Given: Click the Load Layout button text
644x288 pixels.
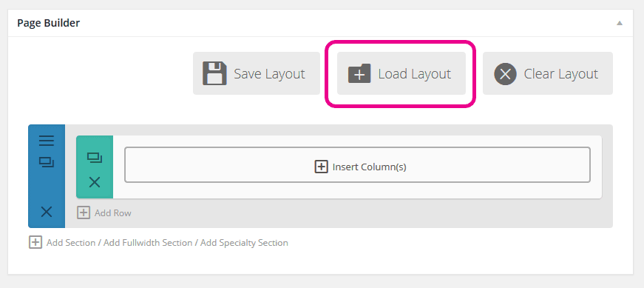Looking at the screenshot, I should tap(414, 74).
